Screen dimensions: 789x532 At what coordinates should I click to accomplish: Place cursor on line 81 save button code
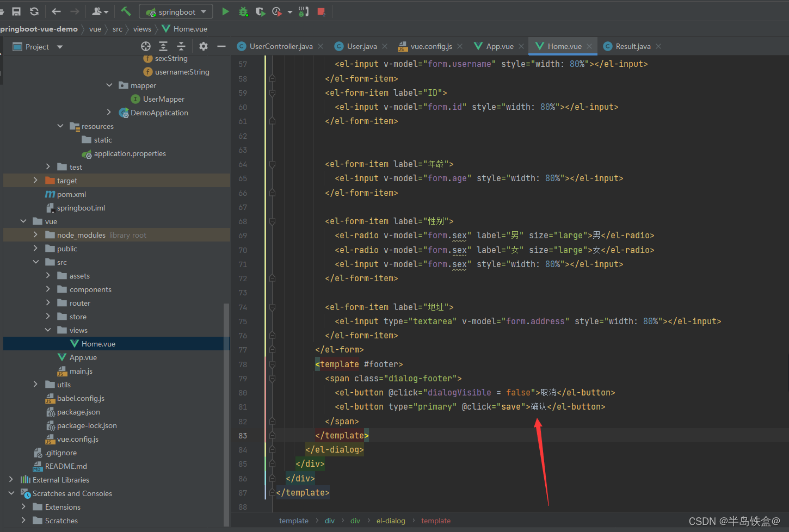pyautogui.click(x=470, y=407)
